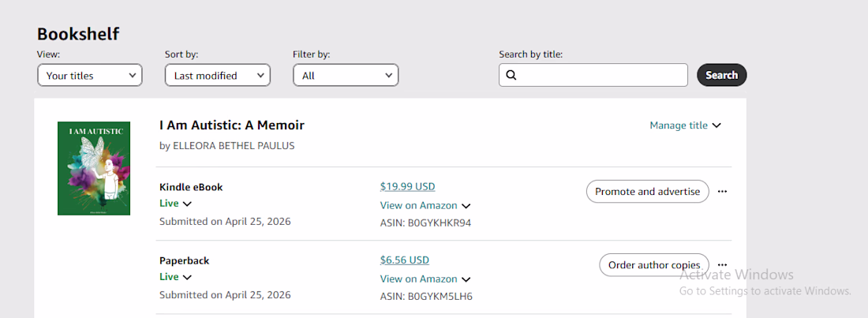The image size is (868, 318).
Task: Open the 'Last modified' Sort by dropdown
Action: [x=218, y=75]
